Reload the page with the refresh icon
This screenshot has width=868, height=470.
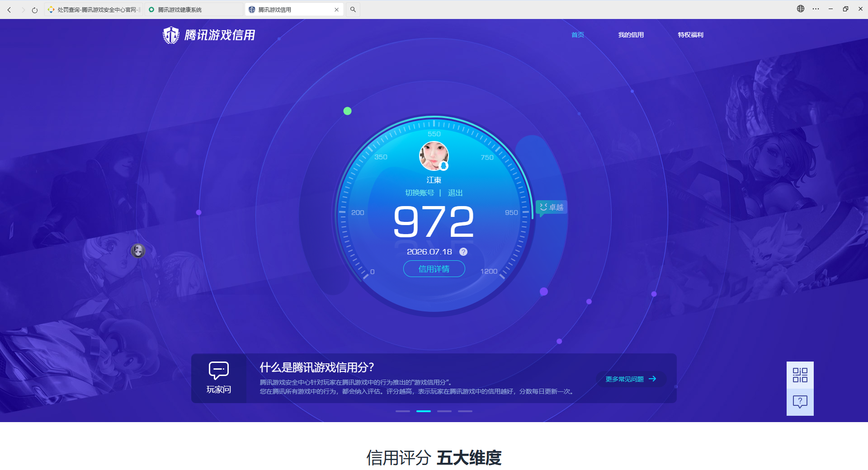(35, 9)
